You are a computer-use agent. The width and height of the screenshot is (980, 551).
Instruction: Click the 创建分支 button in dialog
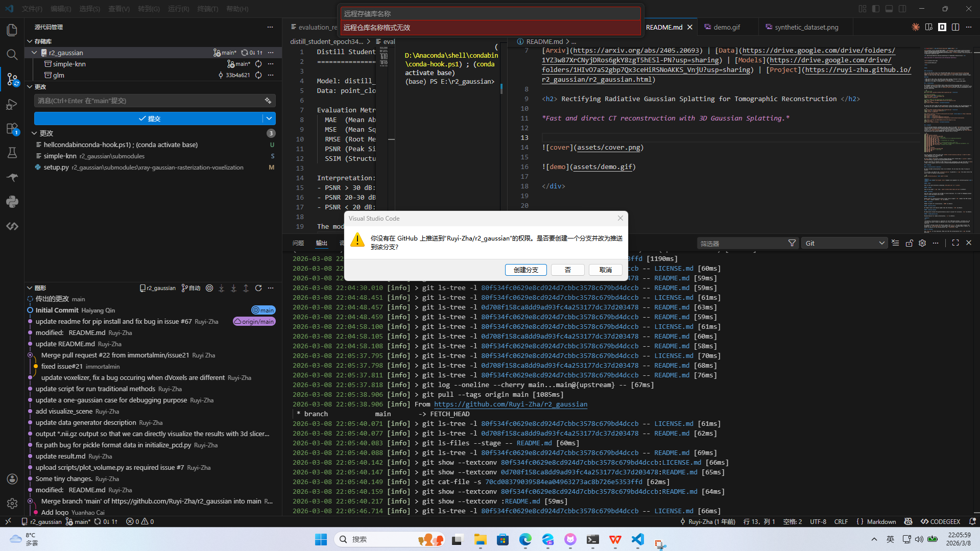[x=525, y=270]
